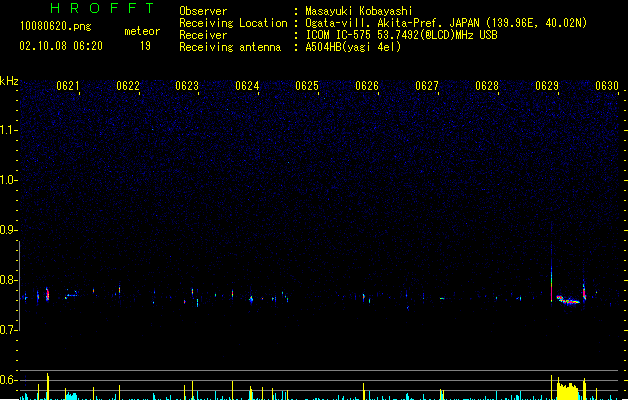Click the large yellow intensity block after 0629
Image resolution: width=629 pixels, height=400 pixels.
568,391
